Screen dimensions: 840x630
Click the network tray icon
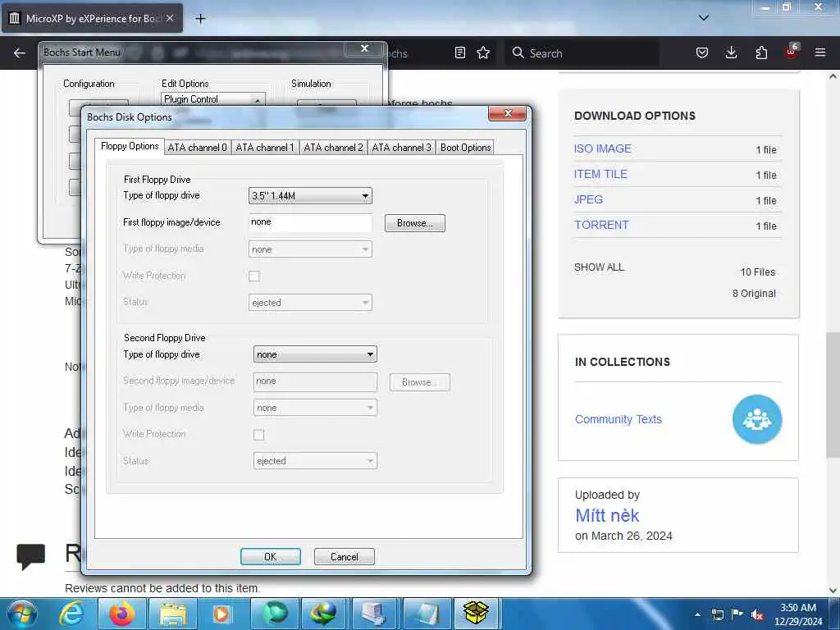point(718,614)
